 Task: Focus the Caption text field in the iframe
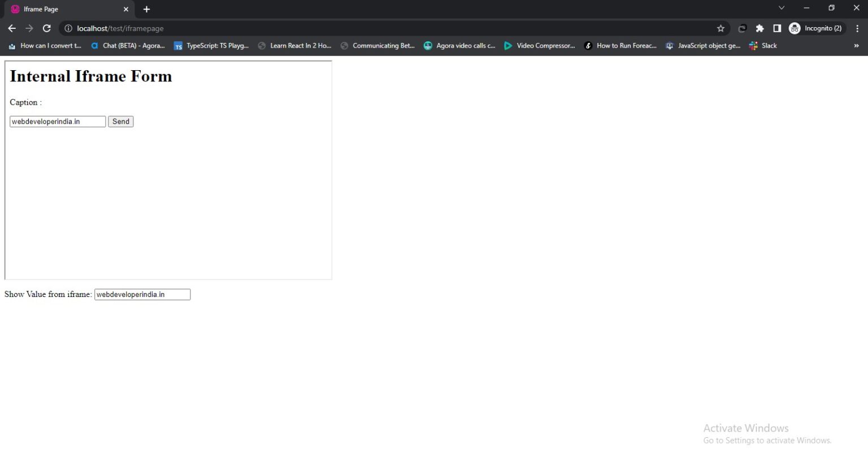(x=58, y=122)
